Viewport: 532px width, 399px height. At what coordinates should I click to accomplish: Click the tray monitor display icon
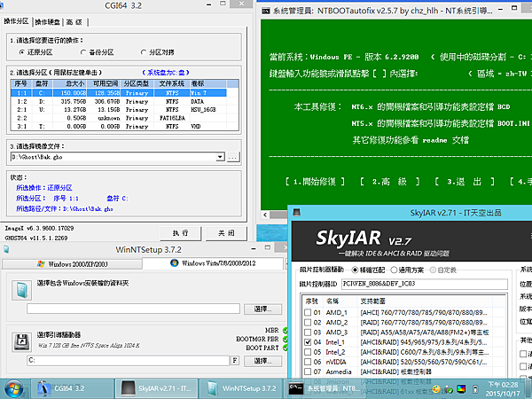coord(461,389)
